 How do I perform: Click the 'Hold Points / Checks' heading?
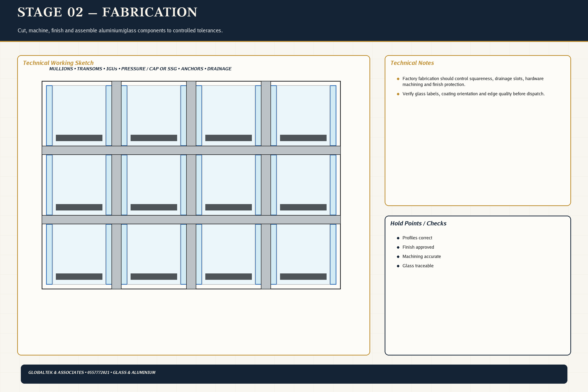[418, 223]
